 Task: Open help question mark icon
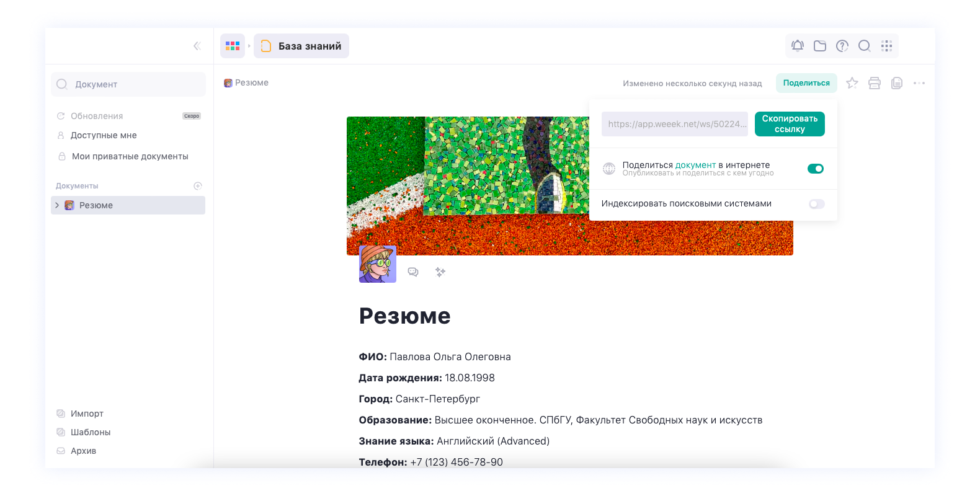842,46
